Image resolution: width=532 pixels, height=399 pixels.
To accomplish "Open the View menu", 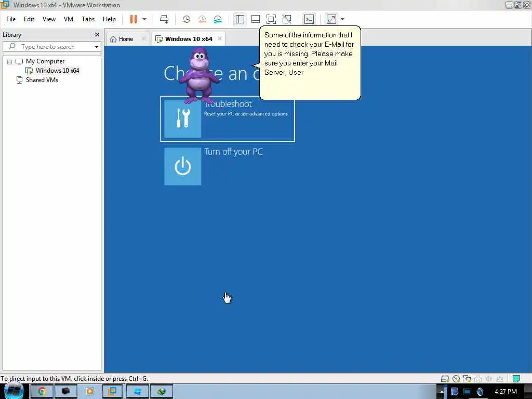I will click(49, 19).
